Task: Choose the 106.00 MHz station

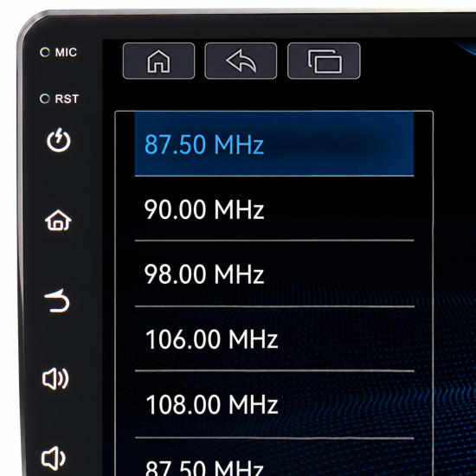Action: click(x=274, y=338)
